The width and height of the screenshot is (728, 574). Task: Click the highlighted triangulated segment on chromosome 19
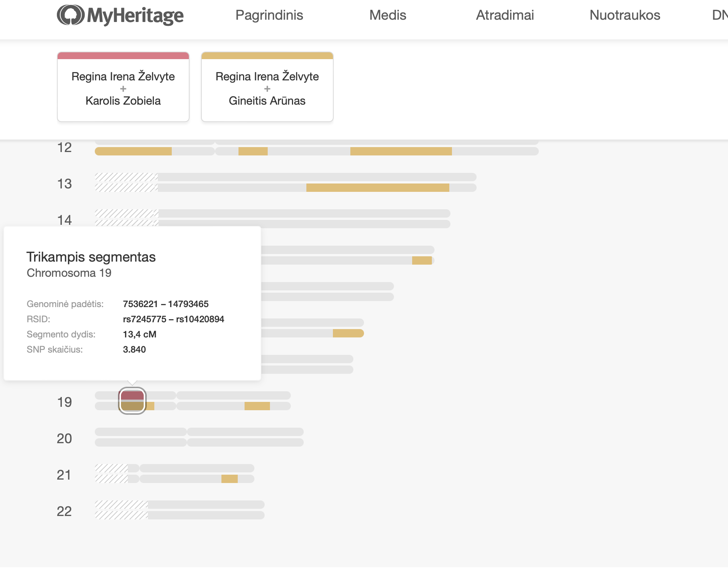tap(132, 401)
